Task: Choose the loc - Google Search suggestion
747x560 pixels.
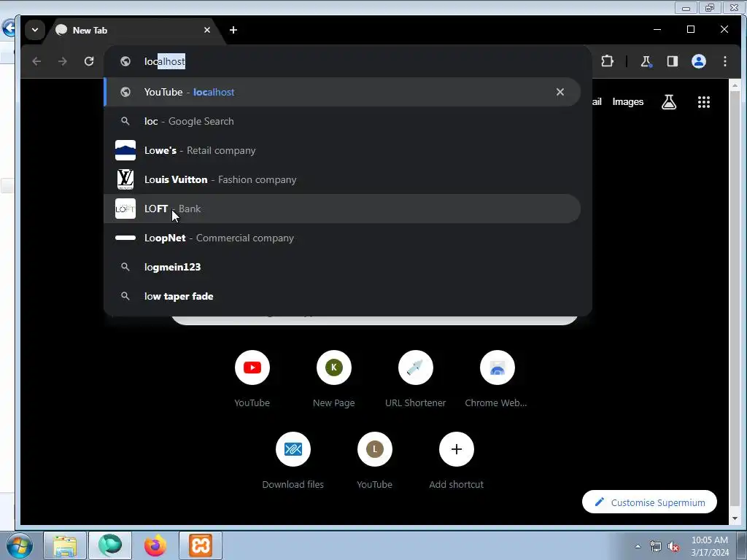Action: pos(342,122)
